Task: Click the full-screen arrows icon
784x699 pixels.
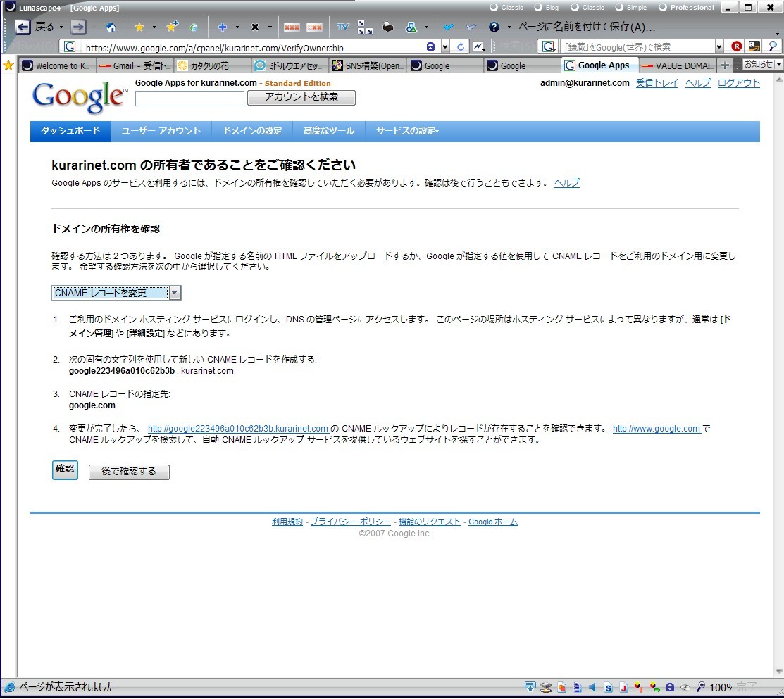Action: pyautogui.click(x=365, y=27)
